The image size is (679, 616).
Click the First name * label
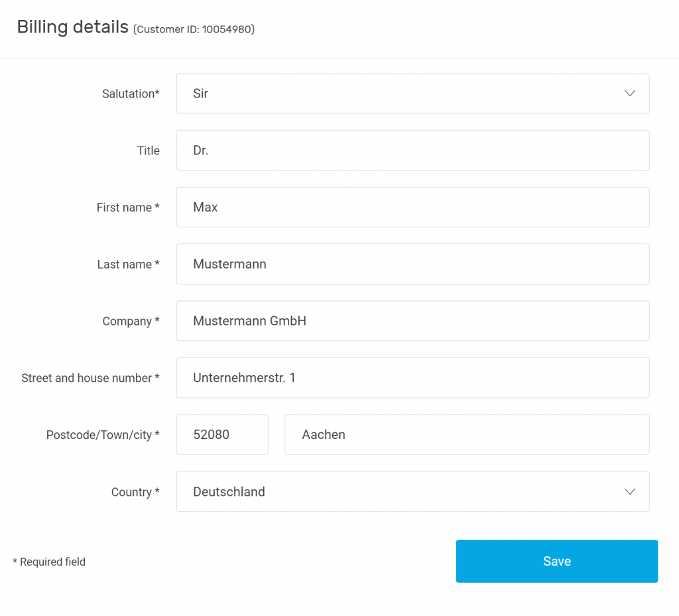tap(128, 208)
